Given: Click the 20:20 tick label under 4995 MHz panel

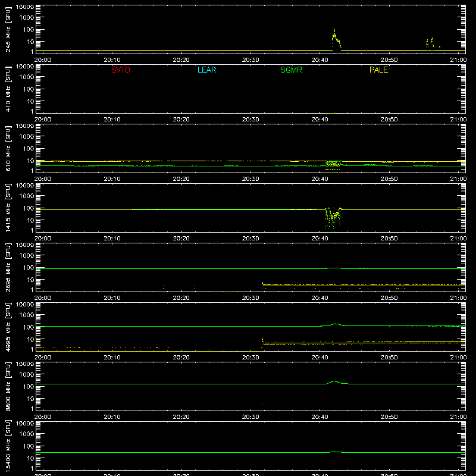Looking at the screenshot, I should [x=181, y=358].
